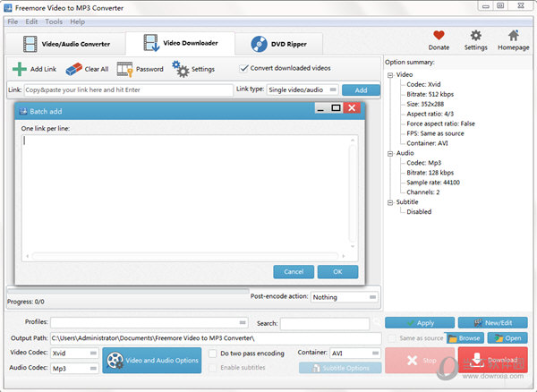Collapse the Video tree node

tap(390, 75)
